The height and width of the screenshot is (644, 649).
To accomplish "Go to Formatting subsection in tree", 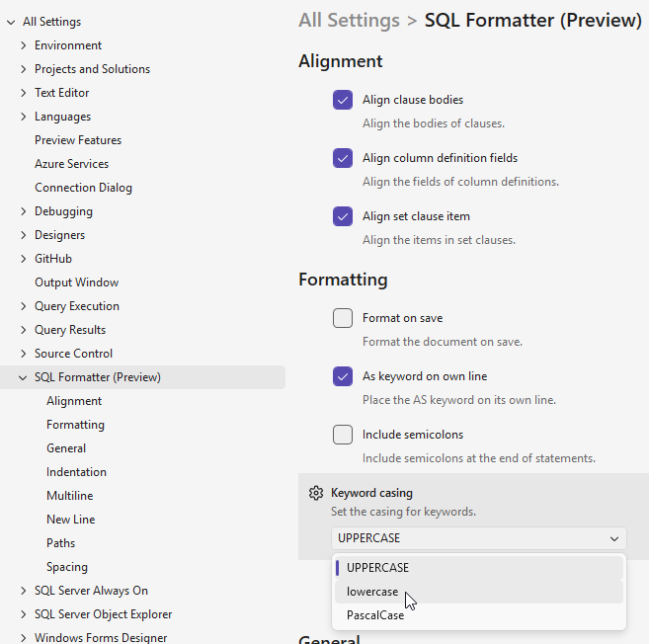I will click(75, 425).
